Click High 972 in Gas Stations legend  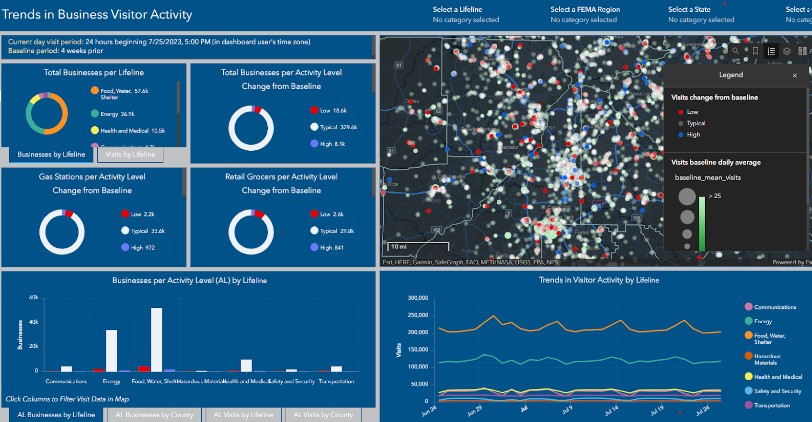pyautogui.click(x=138, y=248)
